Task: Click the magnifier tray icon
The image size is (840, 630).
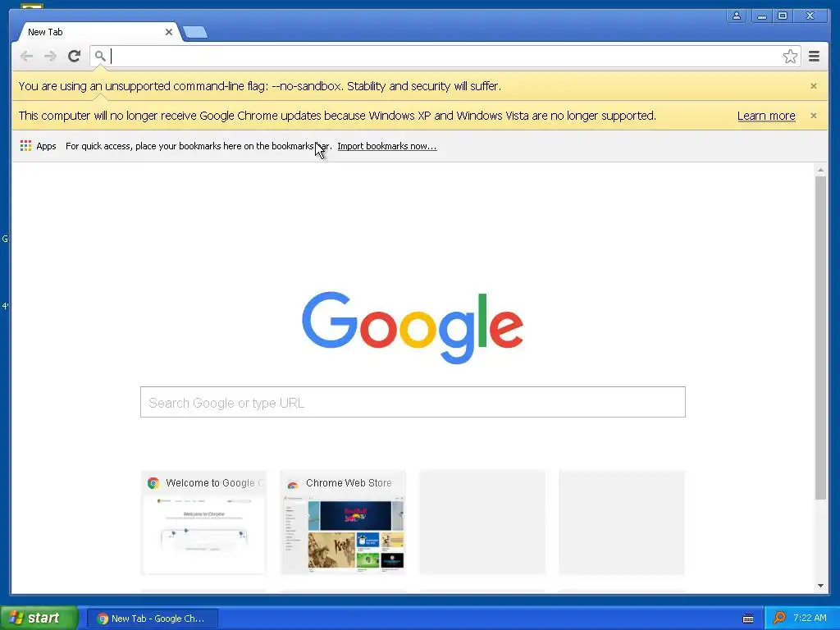Action: [x=779, y=619]
